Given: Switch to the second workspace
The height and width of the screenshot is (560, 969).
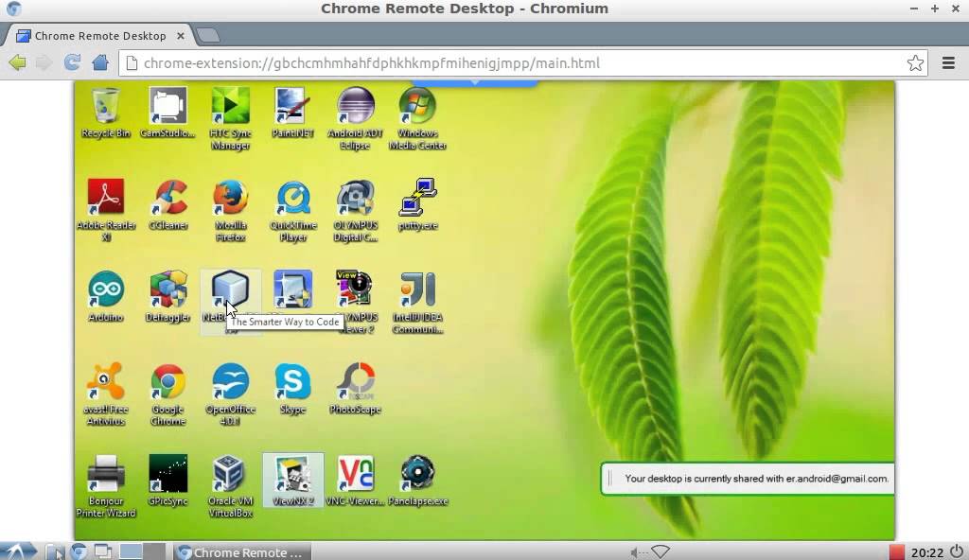Looking at the screenshot, I should 154,551.
